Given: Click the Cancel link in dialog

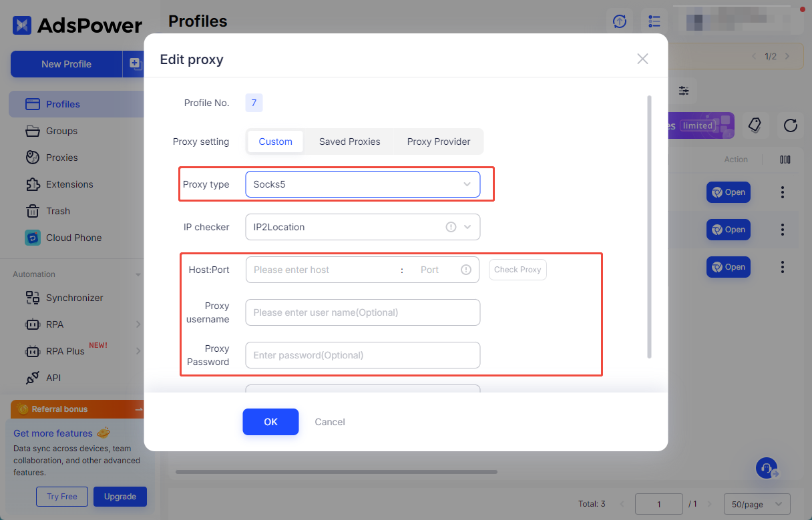Looking at the screenshot, I should click(x=330, y=422).
